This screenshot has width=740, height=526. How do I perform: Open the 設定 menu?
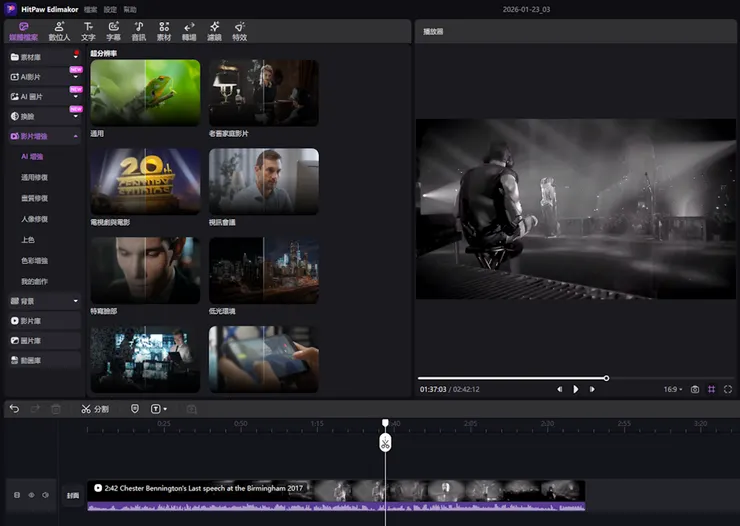click(110, 9)
